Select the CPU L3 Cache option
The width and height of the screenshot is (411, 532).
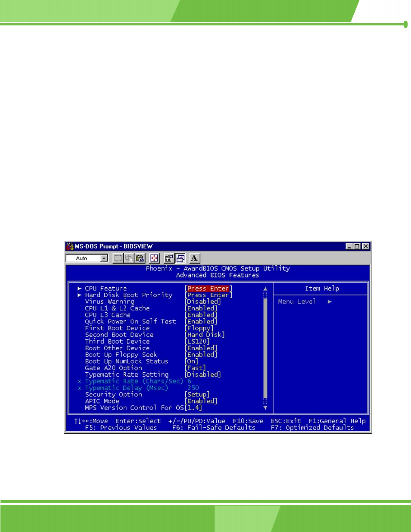108,315
